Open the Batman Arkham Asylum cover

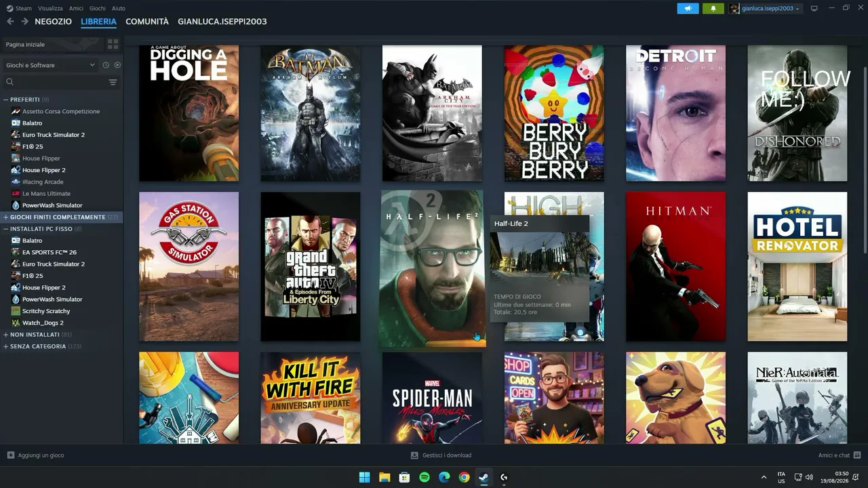point(311,113)
